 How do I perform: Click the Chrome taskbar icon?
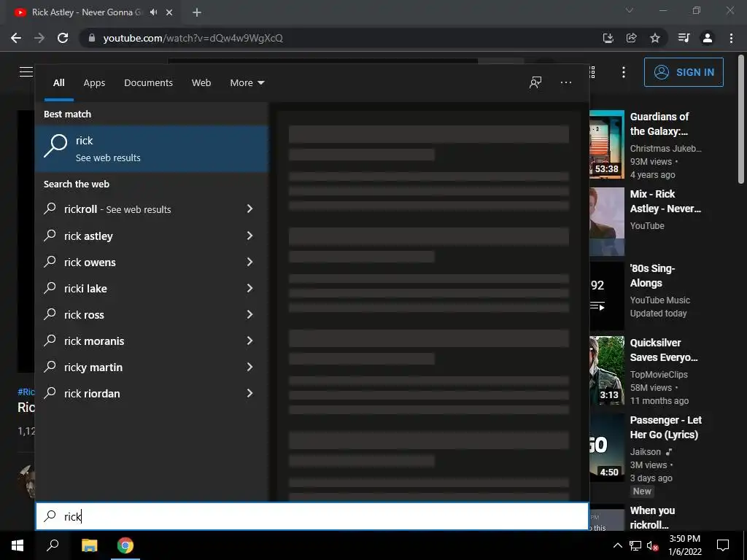click(x=125, y=545)
